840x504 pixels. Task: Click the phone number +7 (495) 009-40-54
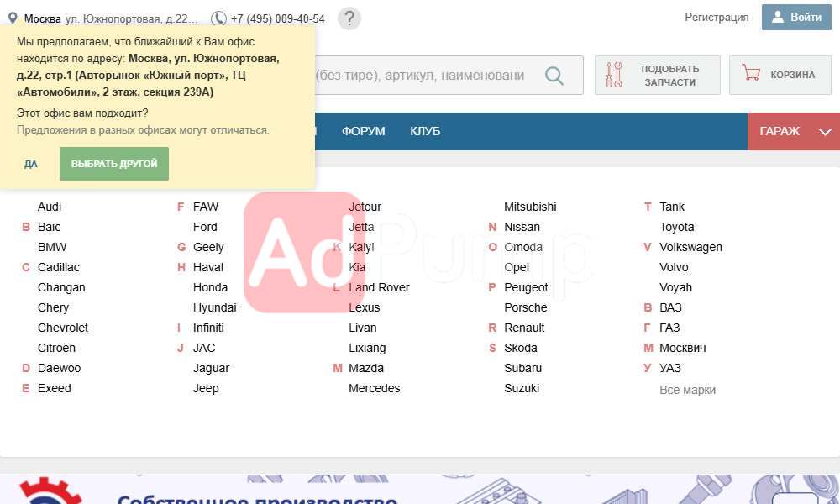point(277,18)
